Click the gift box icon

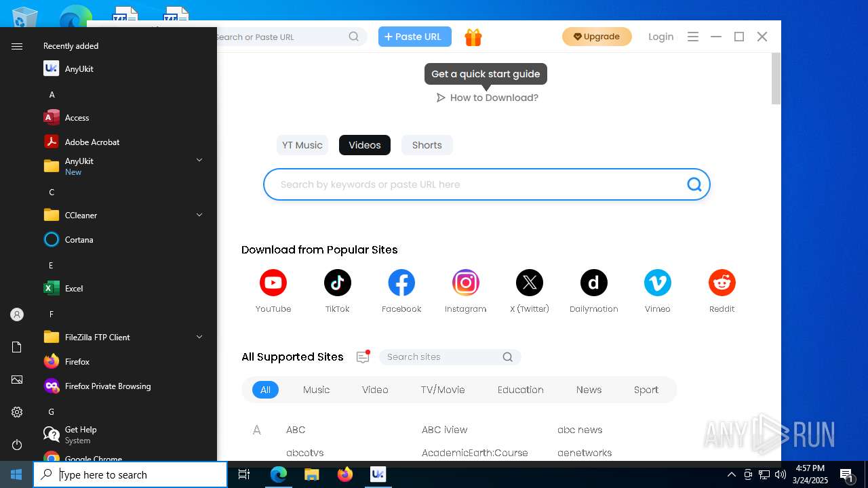pos(473,37)
